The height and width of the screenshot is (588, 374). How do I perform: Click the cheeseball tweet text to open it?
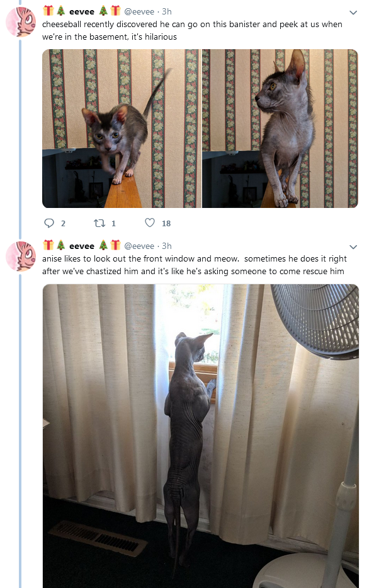tap(192, 30)
